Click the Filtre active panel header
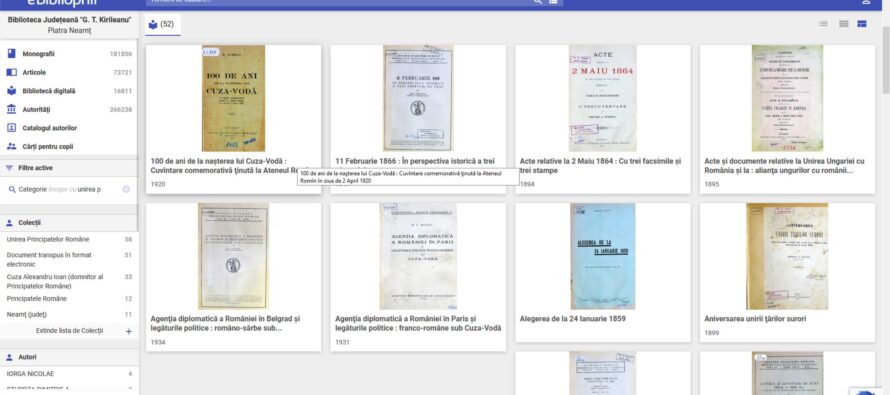This screenshot has height=395, width=890. [69, 169]
